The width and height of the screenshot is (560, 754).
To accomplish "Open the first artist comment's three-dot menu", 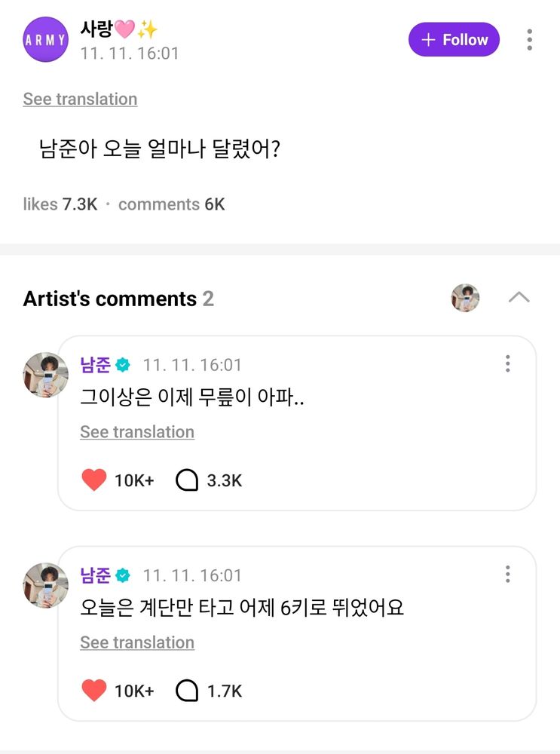I will pos(508,365).
